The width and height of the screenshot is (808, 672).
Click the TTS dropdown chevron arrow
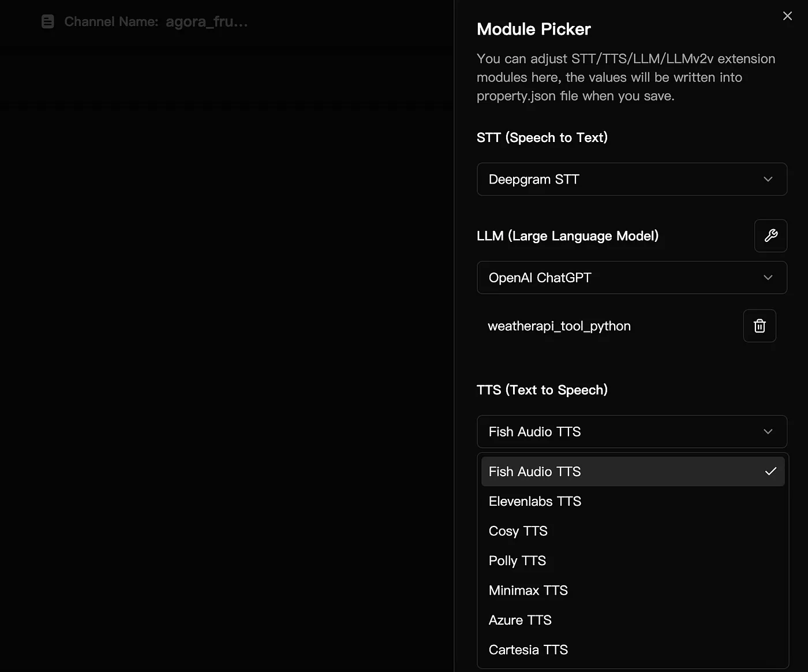[768, 432]
